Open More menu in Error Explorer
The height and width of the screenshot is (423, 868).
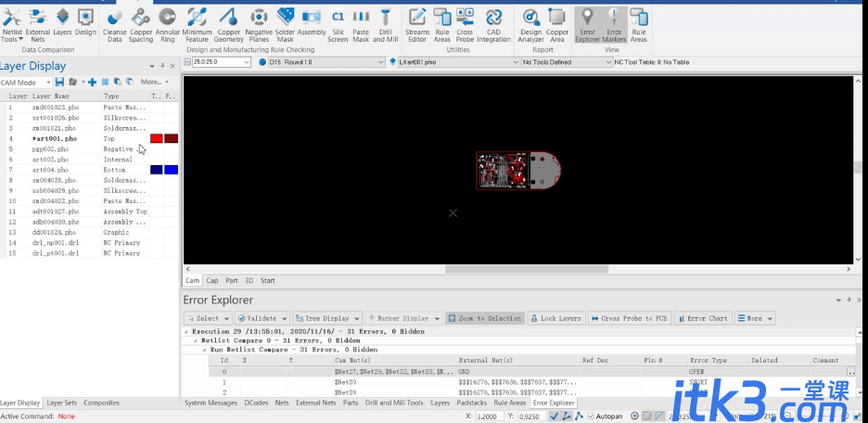(x=754, y=318)
